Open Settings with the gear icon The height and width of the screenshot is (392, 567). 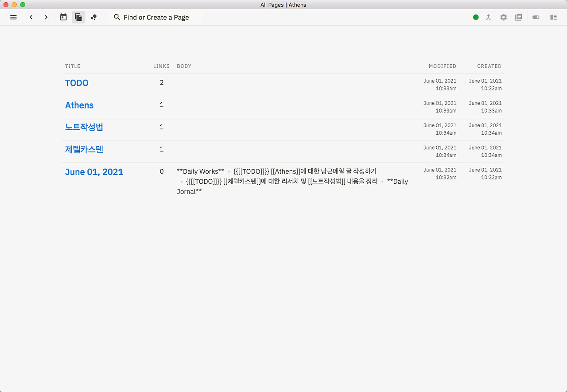coord(504,17)
